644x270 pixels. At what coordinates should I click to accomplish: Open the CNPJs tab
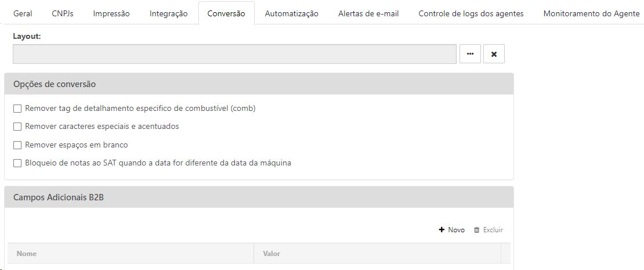point(63,13)
